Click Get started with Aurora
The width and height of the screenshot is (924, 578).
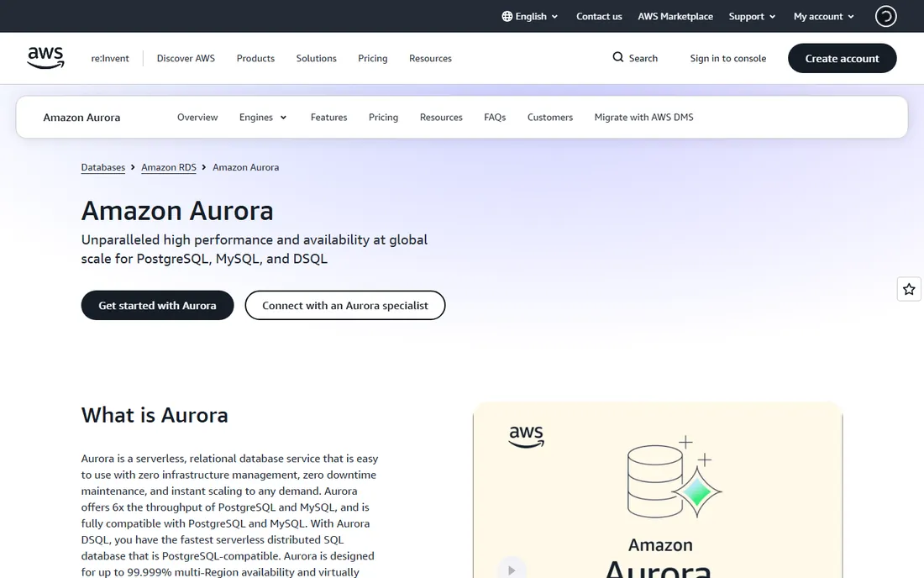tap(157, 305)
